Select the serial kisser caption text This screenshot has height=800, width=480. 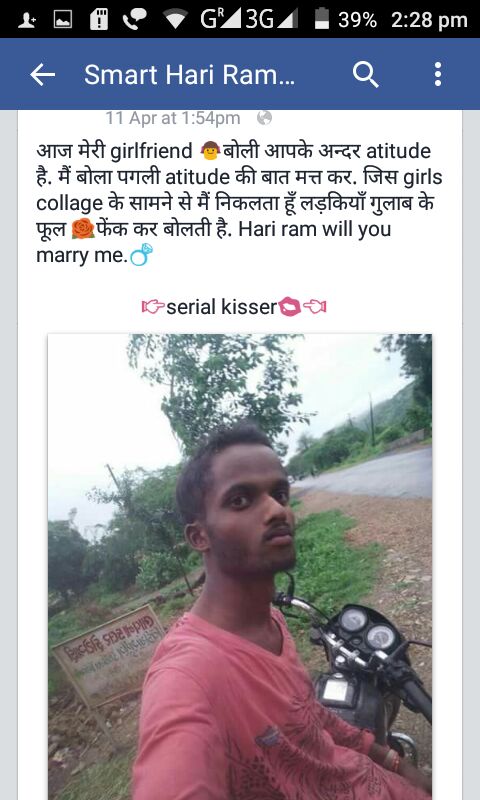click(221, 307)
